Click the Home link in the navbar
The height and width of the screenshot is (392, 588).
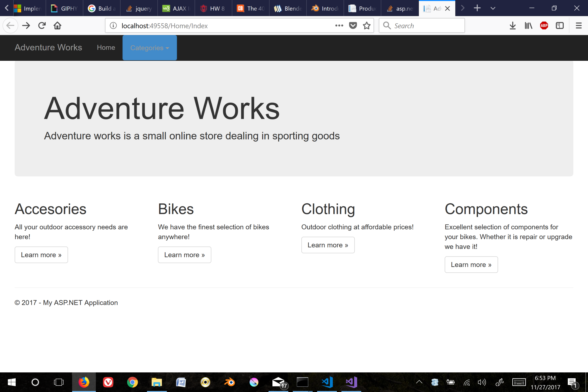106,47
